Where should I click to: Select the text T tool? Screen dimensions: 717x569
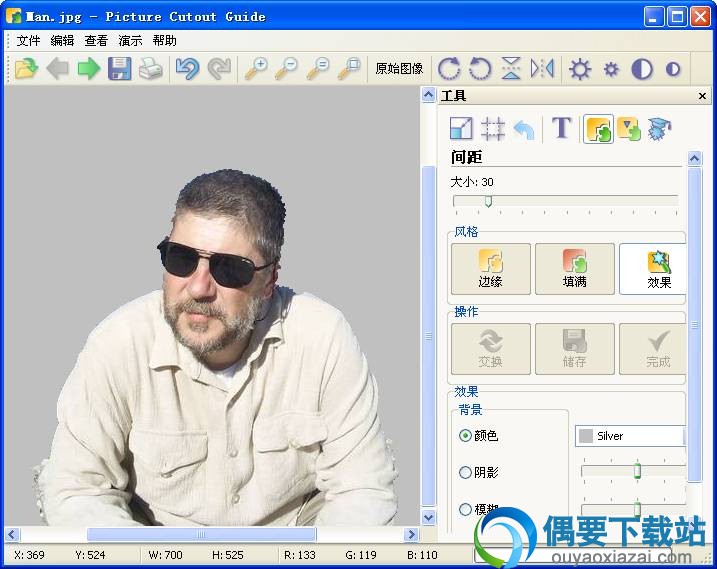coord(562,128)
